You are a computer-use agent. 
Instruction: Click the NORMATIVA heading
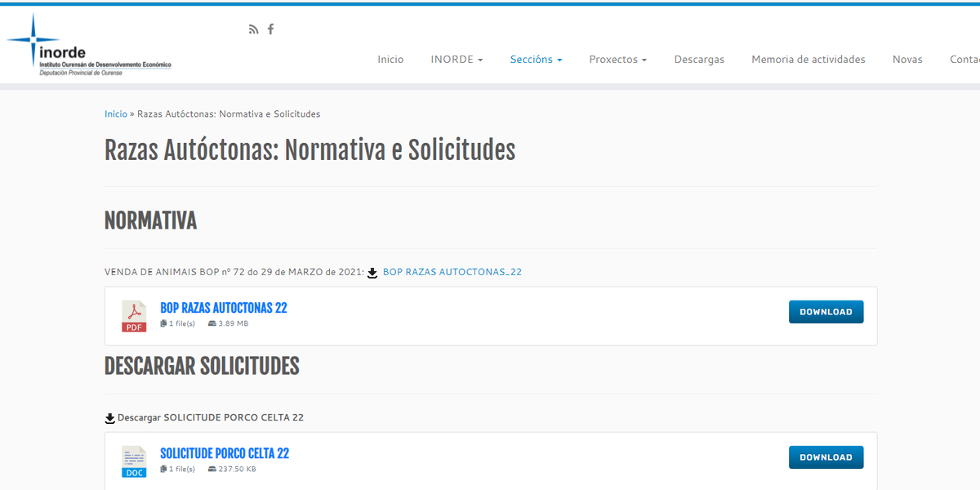click(x=150, y=220)
